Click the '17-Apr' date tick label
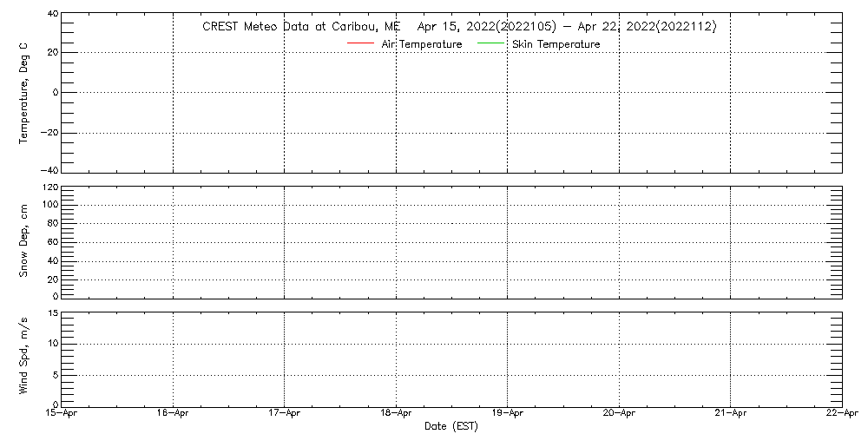This screenshot has width=868, height=434. pyautogui.click(x=285, y=413)
